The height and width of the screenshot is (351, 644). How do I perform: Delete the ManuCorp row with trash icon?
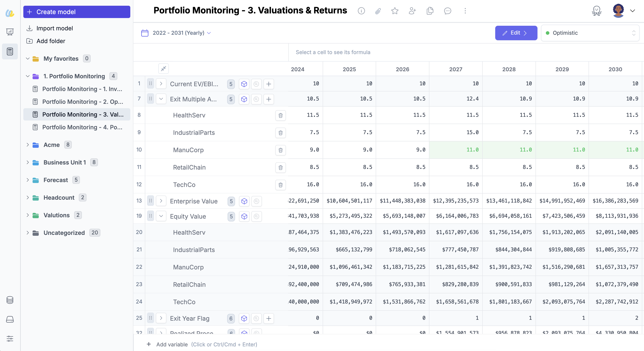pyautogui.click(x=280, y=150)
